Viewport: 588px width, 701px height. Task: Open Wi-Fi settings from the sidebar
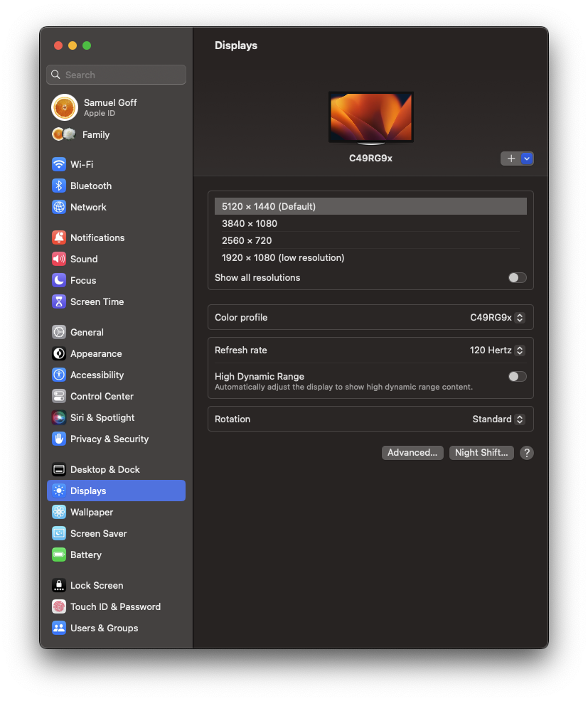coord(85,164)
